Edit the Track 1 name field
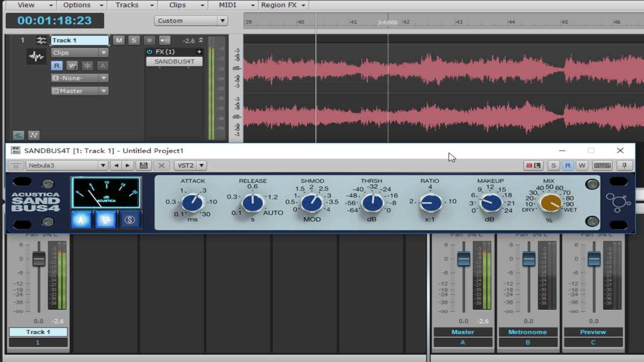The width and height of the screenshot is (644, 362). tap(79, 40)
